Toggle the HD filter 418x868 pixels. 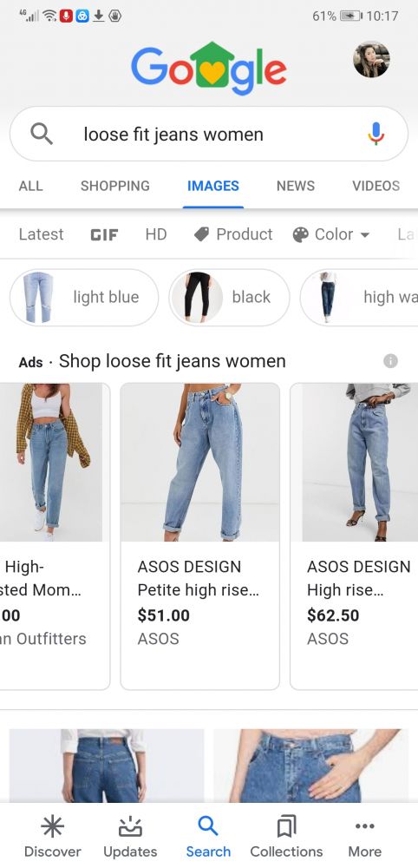click(x=156, y=234)
